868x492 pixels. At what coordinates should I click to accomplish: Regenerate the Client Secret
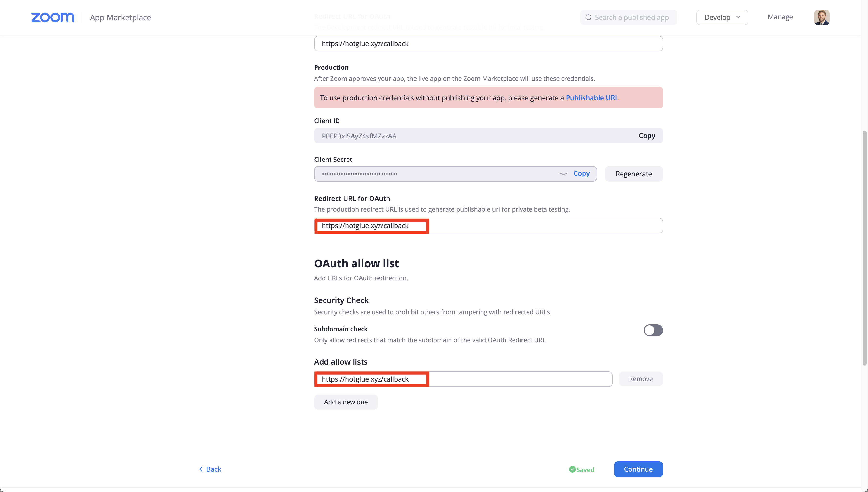pos(633,174)
